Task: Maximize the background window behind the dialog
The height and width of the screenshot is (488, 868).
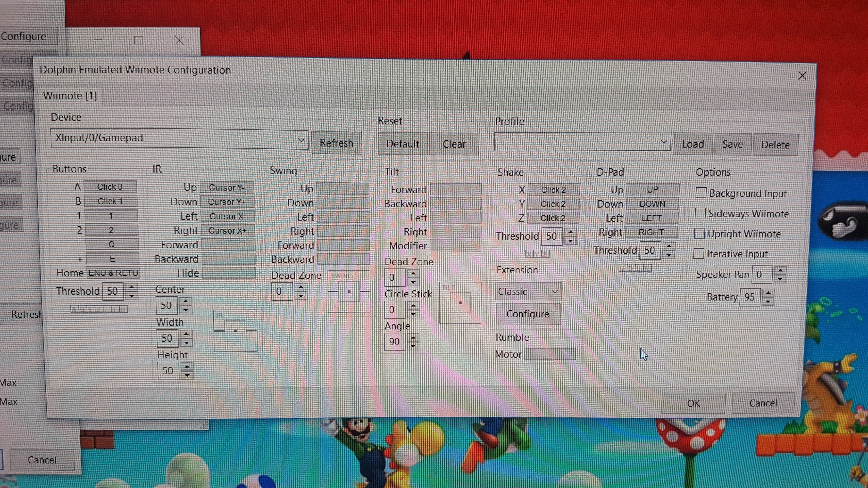Action: [138, 40]
